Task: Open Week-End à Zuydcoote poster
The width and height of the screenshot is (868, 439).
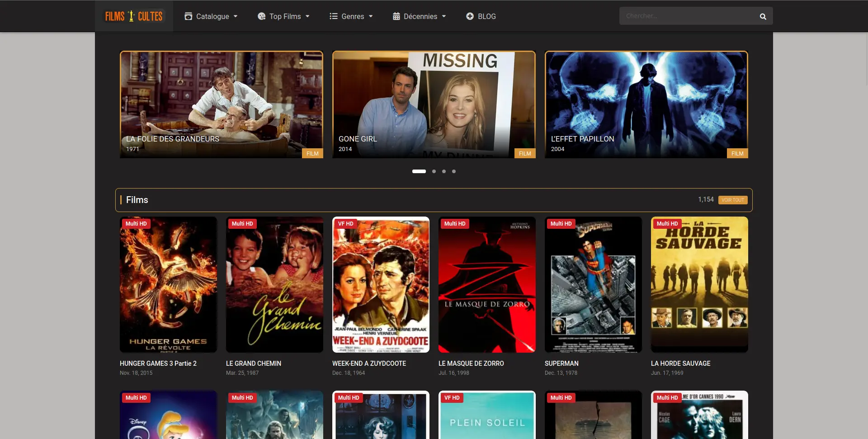Action: [381, 285]
